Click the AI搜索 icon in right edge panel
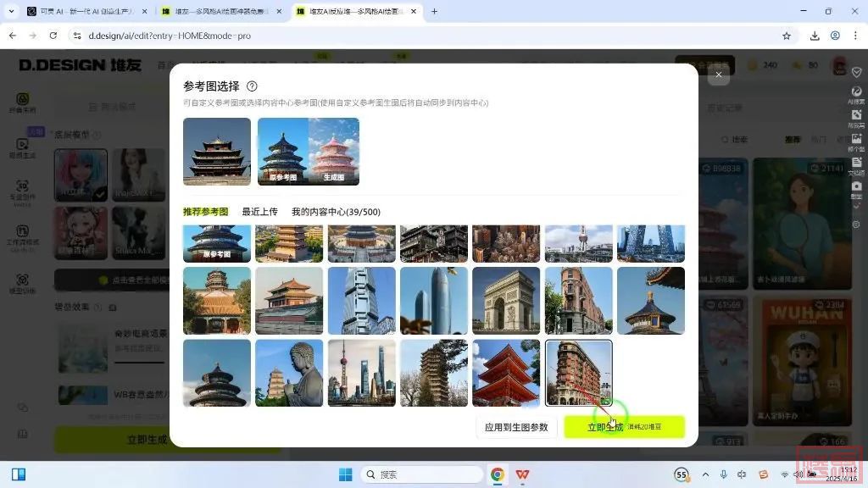 (x=856, y=95)
